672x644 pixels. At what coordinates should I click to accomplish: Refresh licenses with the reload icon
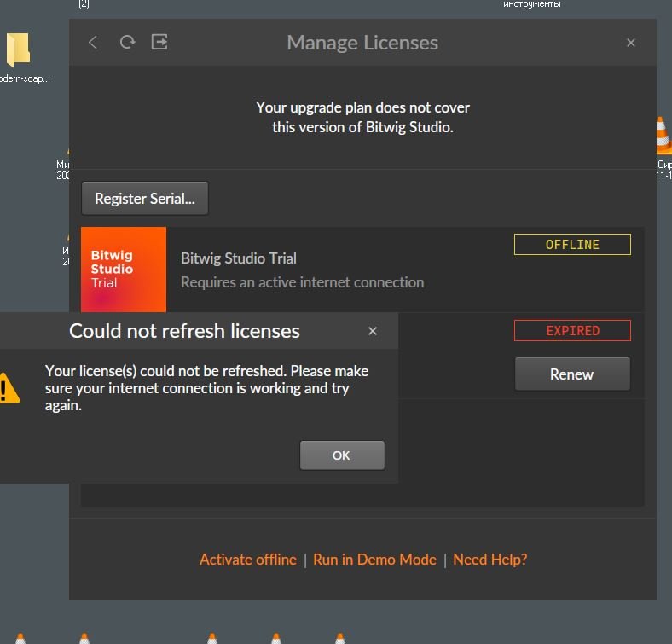point(127,42)
